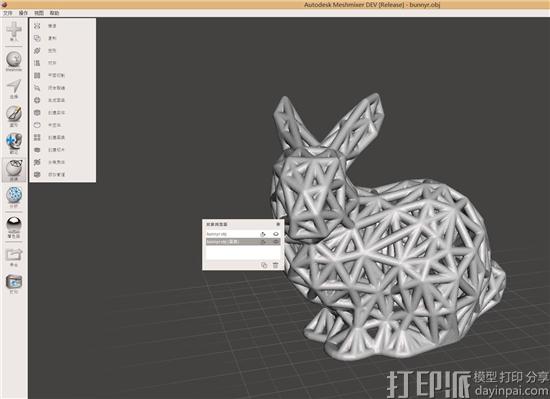Click duplicate icon in Object Browser footer
This screenshot has height=399, width=550.
click(264, 265)
